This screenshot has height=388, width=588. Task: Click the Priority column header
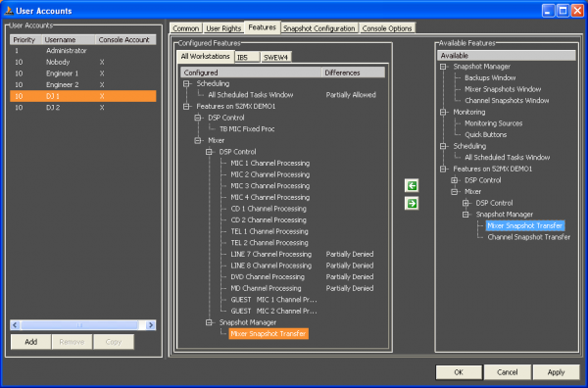coord(25,40)
